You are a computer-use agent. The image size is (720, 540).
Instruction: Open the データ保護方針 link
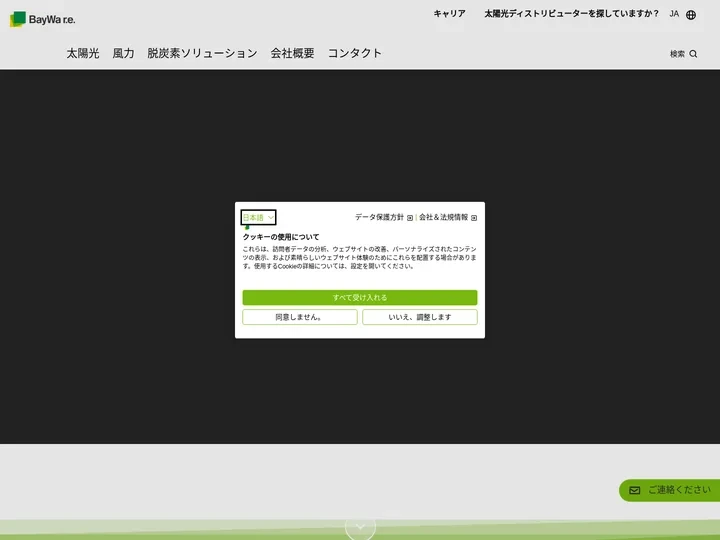click(x=379, y=217)
